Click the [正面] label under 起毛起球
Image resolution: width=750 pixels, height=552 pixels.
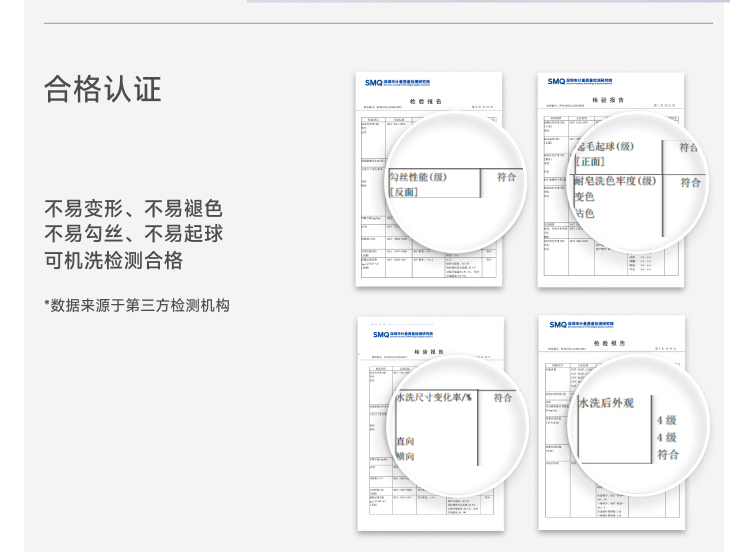point(589,161)
